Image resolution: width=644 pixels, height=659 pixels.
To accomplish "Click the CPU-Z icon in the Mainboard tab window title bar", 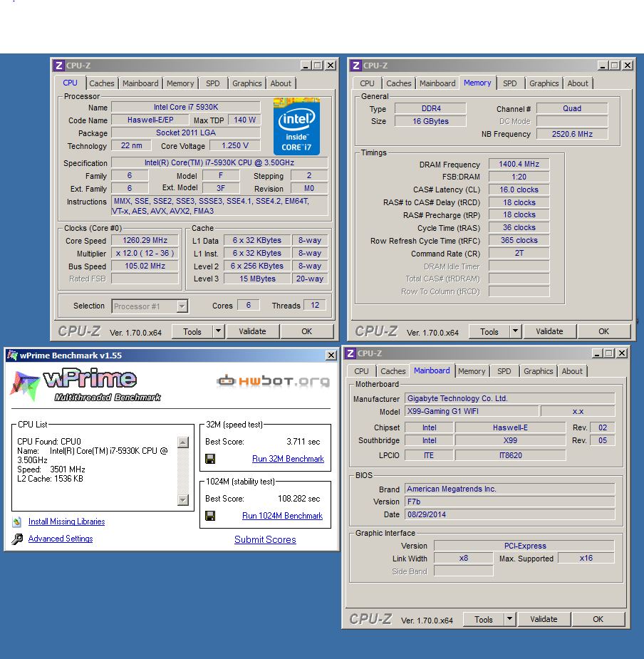I will pos(350,353).
